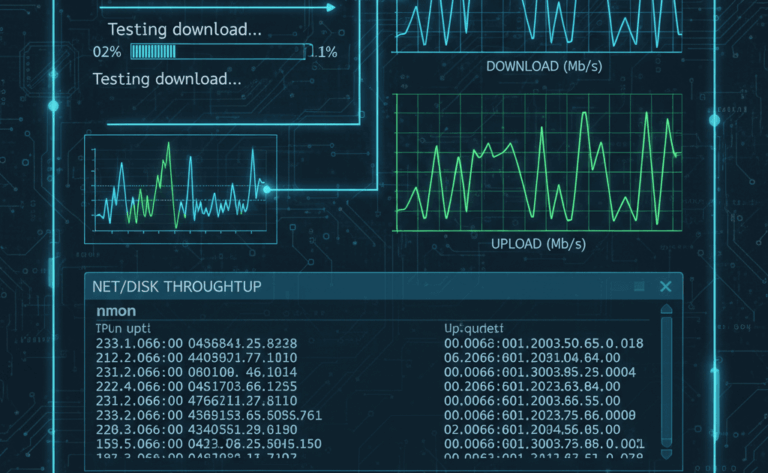This screenshot has width=768, height=473.
Task: Click the green UPLOAD graph
Action: click(539, 163)
